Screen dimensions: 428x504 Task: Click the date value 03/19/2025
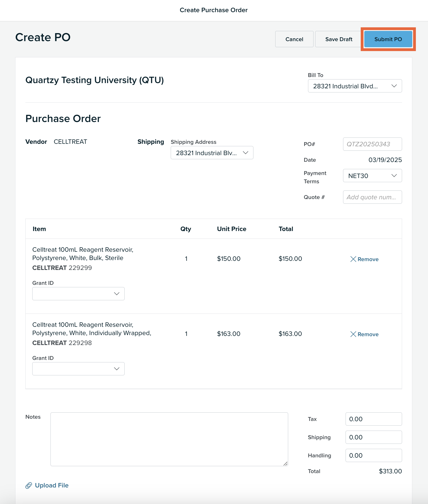[385, 160]
